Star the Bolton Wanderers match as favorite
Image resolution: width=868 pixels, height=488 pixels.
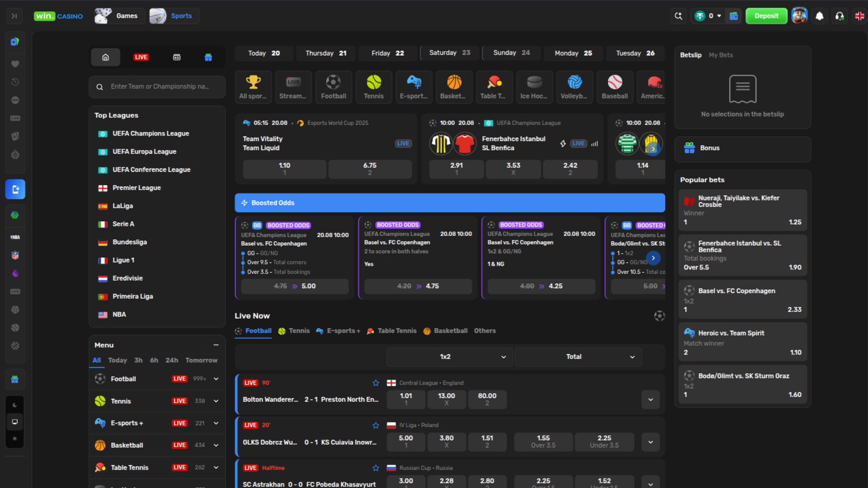tap(376, 383)
